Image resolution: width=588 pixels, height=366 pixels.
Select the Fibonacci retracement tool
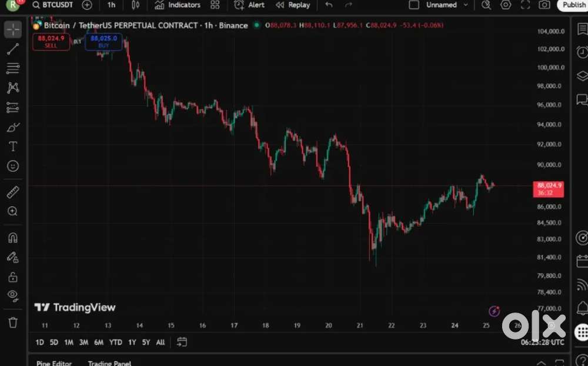pyautogui.click(x=13, y=69)
